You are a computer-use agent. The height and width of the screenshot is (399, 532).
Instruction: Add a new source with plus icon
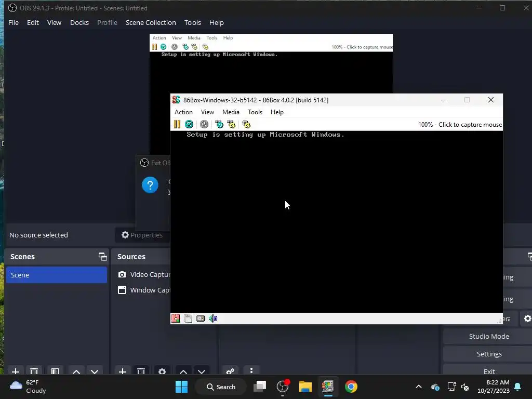click(123, 371)
